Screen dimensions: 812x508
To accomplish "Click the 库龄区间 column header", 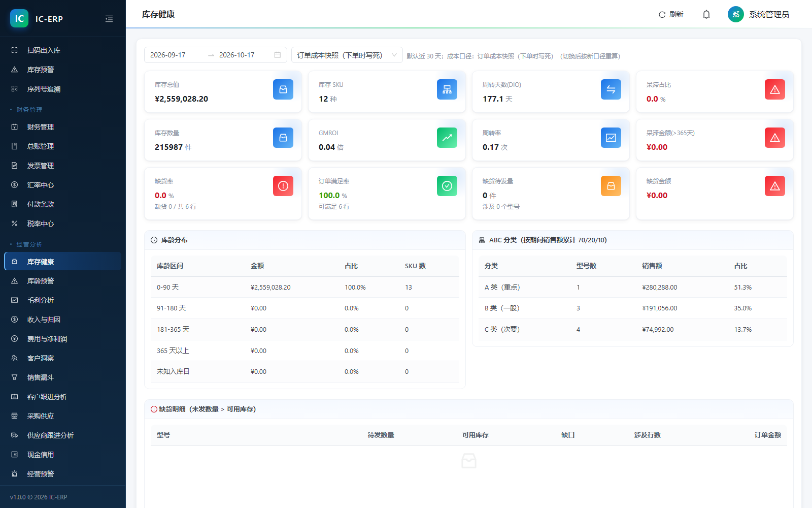I will click(170, 266).
